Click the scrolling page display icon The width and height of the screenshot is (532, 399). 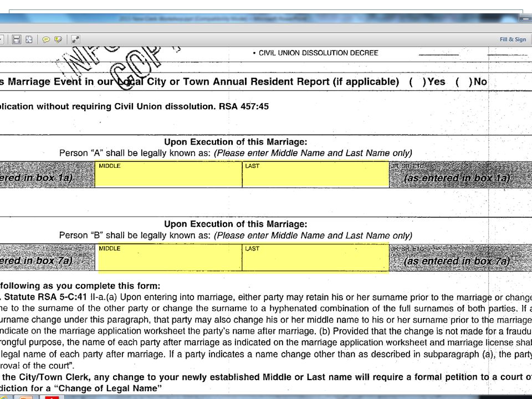point(16,39)
